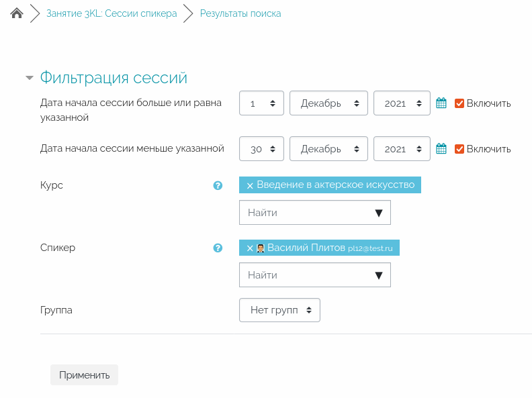
Task: Open end date year dropdown 2021
Action: [402, 149]
